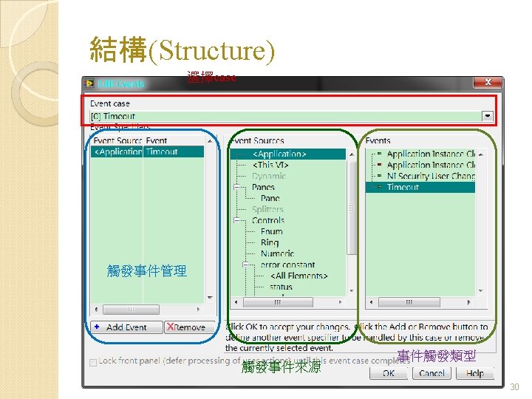Select Numeric under Controls
The image size is (532, 399).
click(277, 253)
